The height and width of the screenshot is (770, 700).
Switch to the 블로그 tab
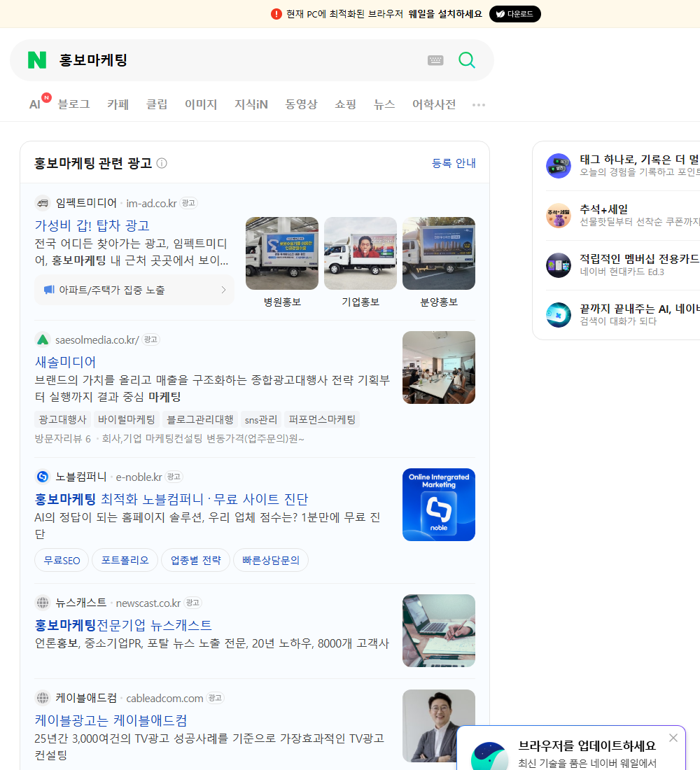coord(73,104)
